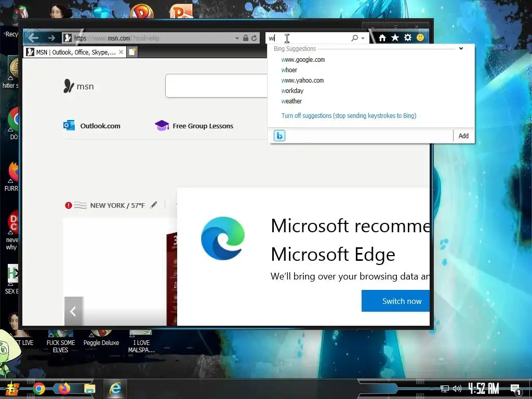Open Favorites with the star icon
Viewport: 532px width, 399px height.
click(395, 37)
